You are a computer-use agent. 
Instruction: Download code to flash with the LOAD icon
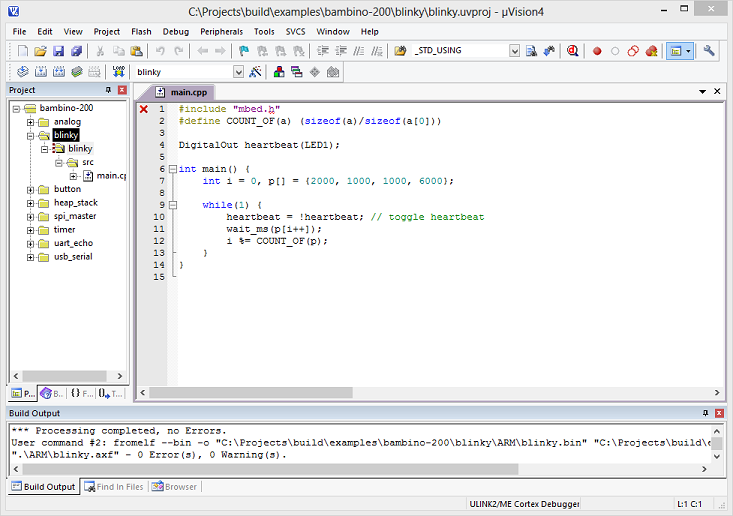[119, 72]
